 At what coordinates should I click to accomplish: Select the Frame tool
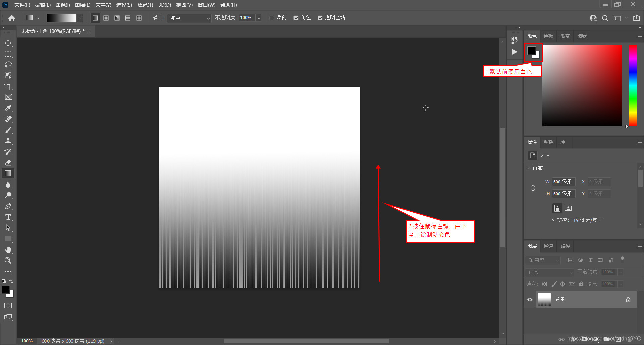click(8, 97)
